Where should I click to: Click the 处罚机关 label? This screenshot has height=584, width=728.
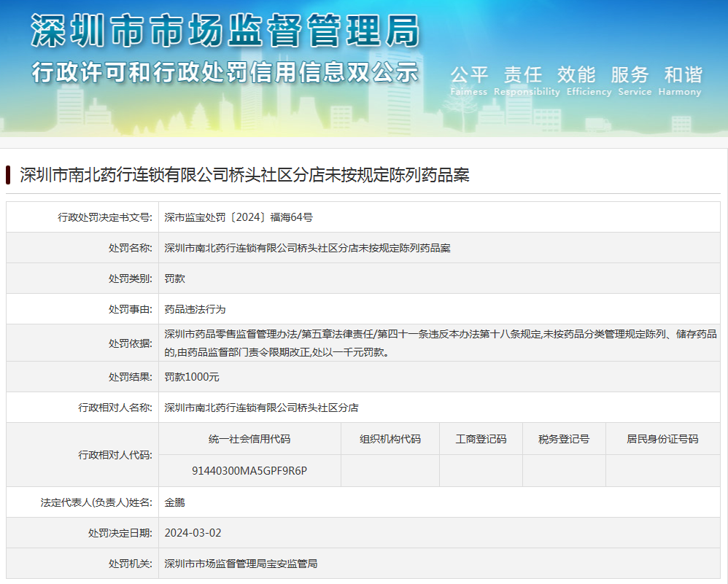point(130,564)
